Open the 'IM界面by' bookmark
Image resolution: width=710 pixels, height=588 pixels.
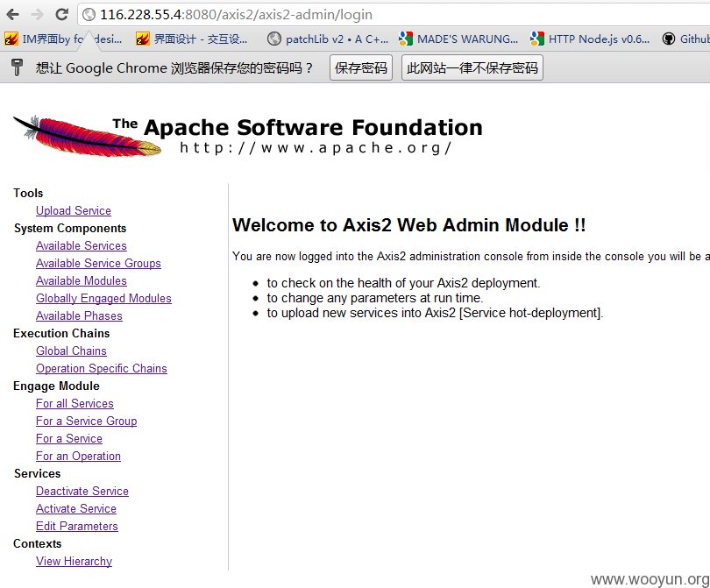pos(63,39)
